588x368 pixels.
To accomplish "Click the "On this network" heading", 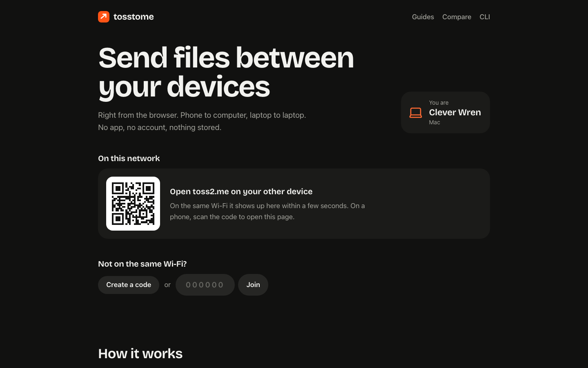I will pos(129,158).
